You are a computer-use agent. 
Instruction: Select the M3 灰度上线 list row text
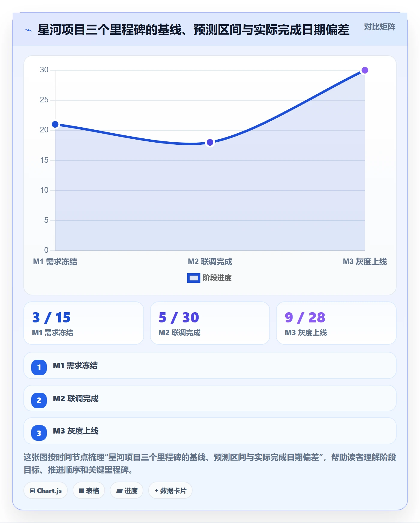tap(76, 431)
